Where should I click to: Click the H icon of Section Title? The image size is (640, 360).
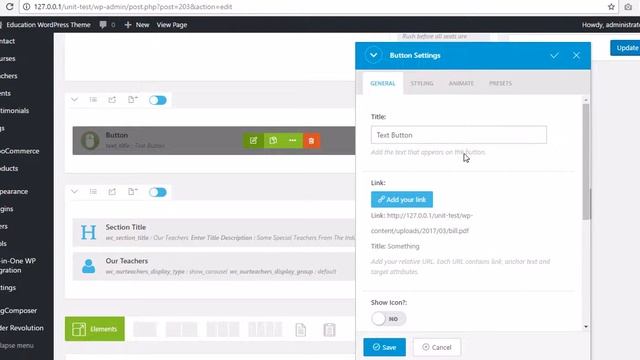pyautogui.click(x=88, y=233)
